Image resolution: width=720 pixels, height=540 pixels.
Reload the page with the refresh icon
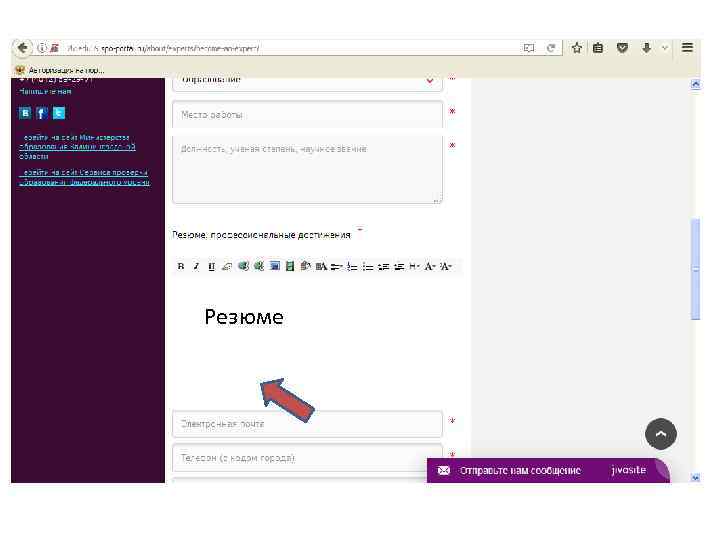click(551, 48)
